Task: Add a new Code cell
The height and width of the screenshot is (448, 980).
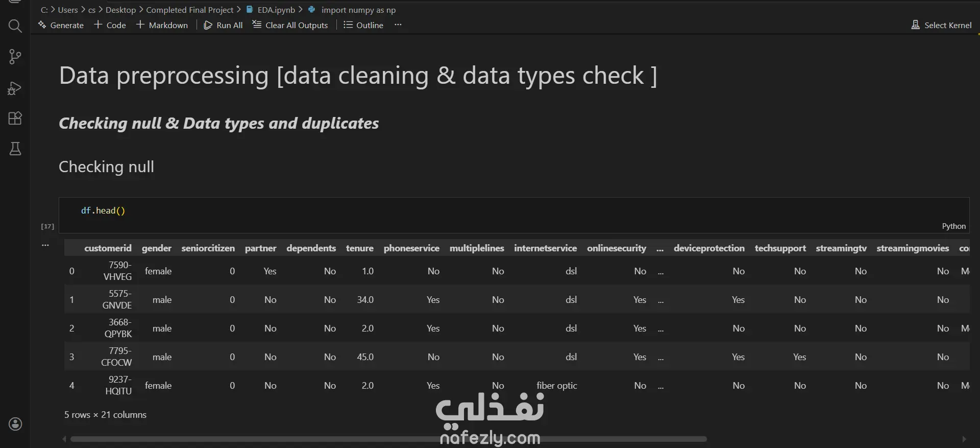Action: [110, 25]
